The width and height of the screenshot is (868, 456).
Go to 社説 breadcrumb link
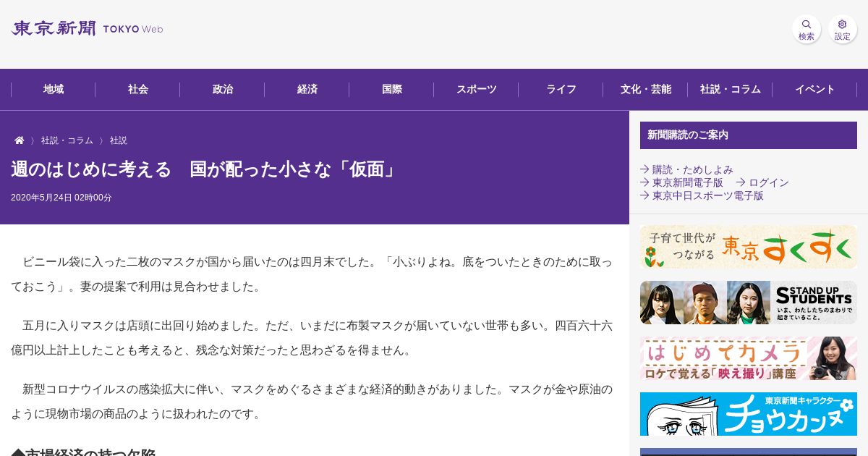[119, 140]
